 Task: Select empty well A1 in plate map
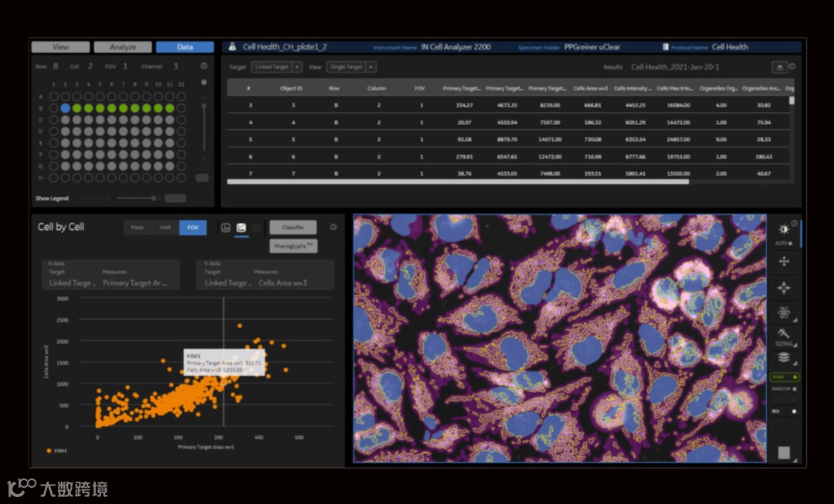54,96
